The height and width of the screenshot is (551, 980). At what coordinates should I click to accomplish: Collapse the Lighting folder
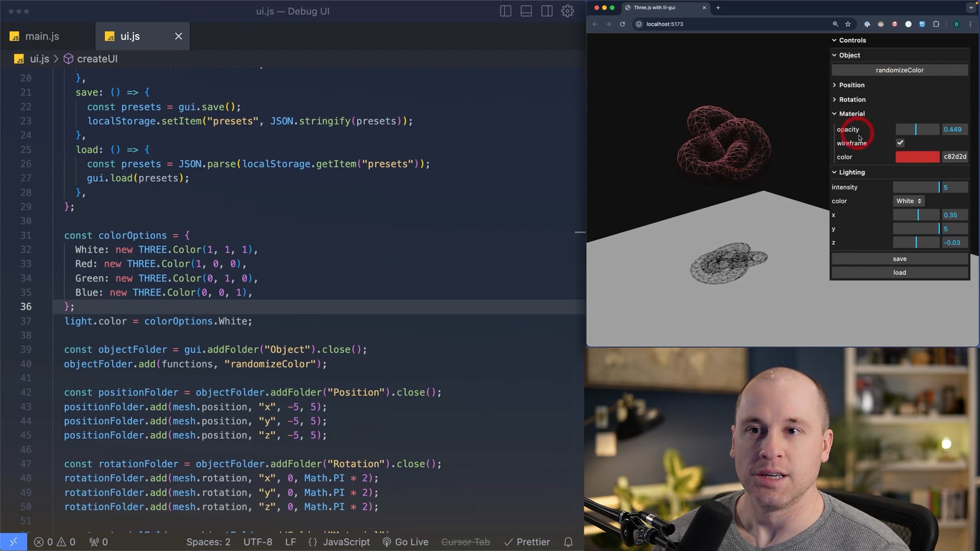click(x=900, y=172)
